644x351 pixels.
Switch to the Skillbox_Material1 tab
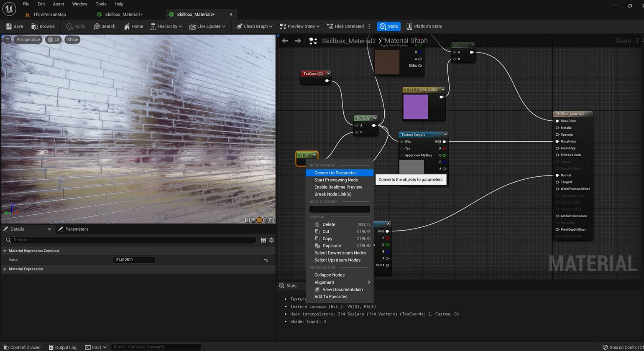tap(123, 14)
